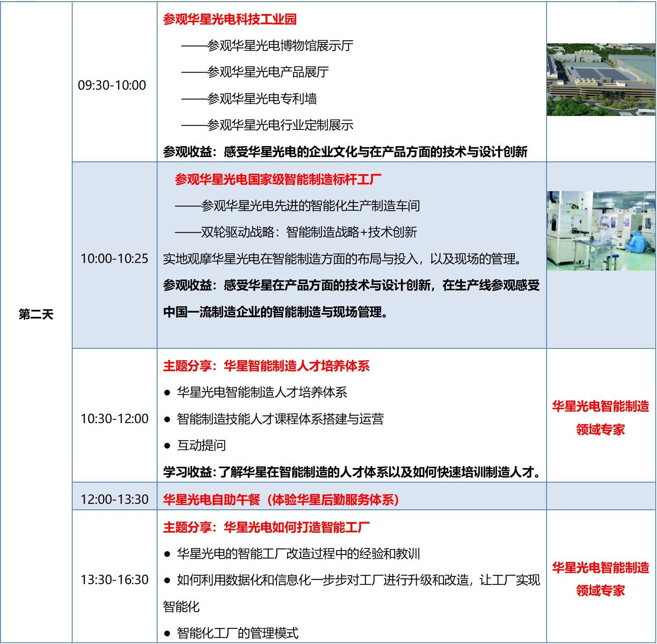This screenshot has width=657, height=644.
Task: Click the speaker label in the 10:30-12:00 row
Action: tap(601, 418)
